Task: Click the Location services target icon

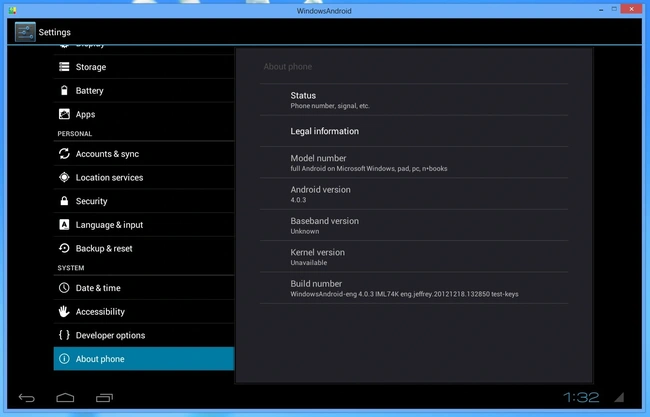Action: [x=64, y=177]
